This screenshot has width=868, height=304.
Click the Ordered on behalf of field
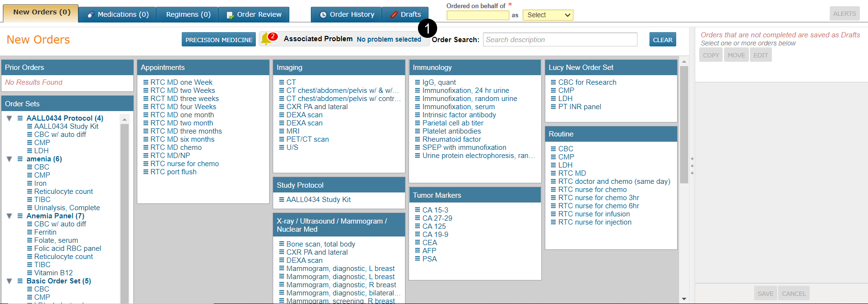477,15
